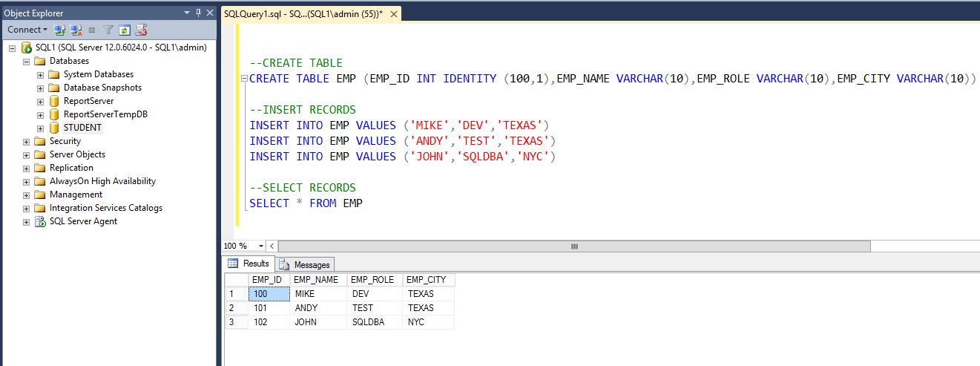The width and height of the screenshot is (980, 366).
Task: Click the Disconnect server icon
Action: coord(76,30)
